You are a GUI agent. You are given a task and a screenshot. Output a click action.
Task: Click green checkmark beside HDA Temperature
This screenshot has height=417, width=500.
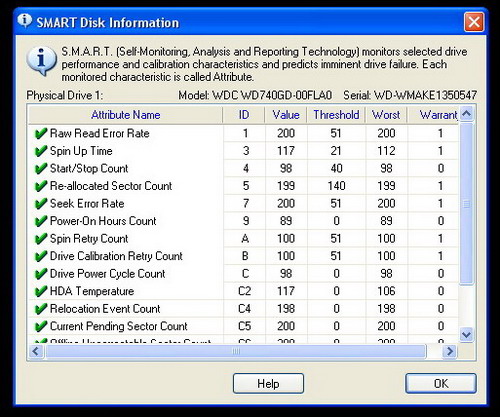click(41, 291)
